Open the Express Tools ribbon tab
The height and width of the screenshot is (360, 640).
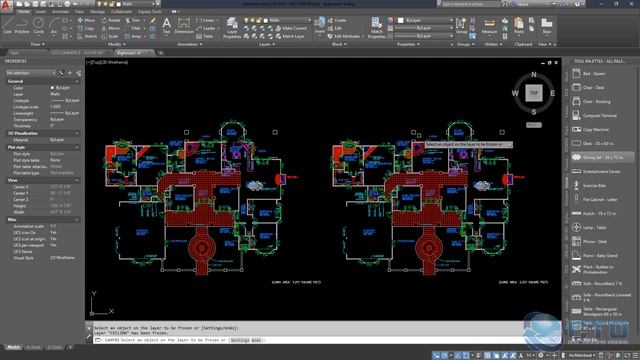pyautogui.click(x=150, y=12)
